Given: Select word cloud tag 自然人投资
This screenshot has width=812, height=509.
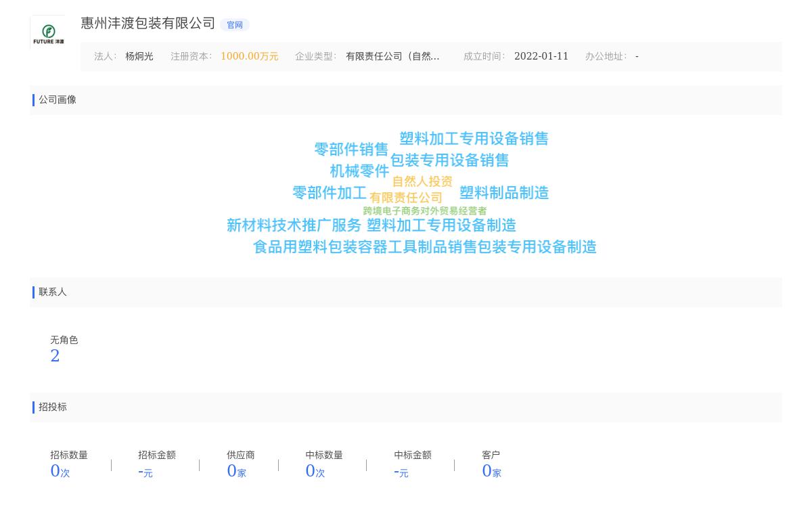Looking at the screenshot, I should (x=422, y=181).
